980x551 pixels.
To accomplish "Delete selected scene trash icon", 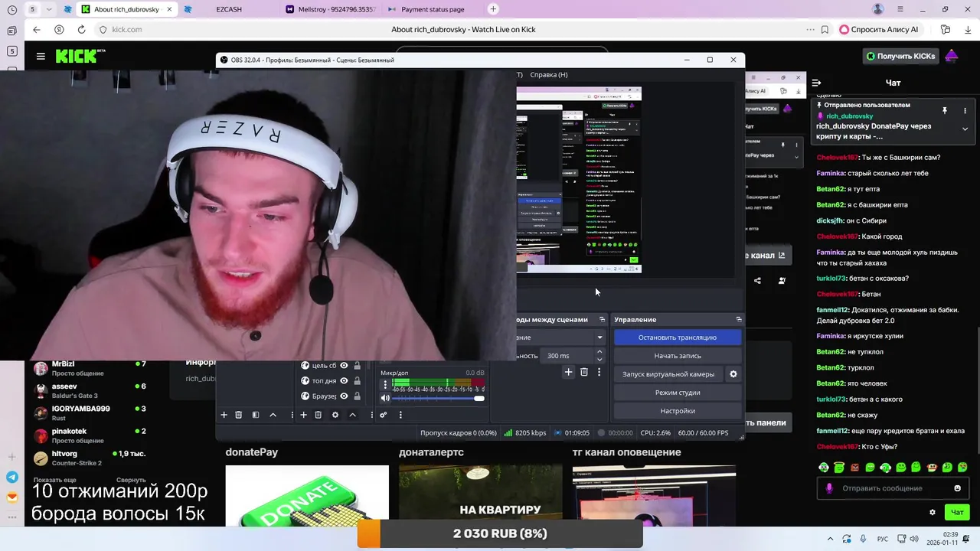I will click(x=238, y=415).
